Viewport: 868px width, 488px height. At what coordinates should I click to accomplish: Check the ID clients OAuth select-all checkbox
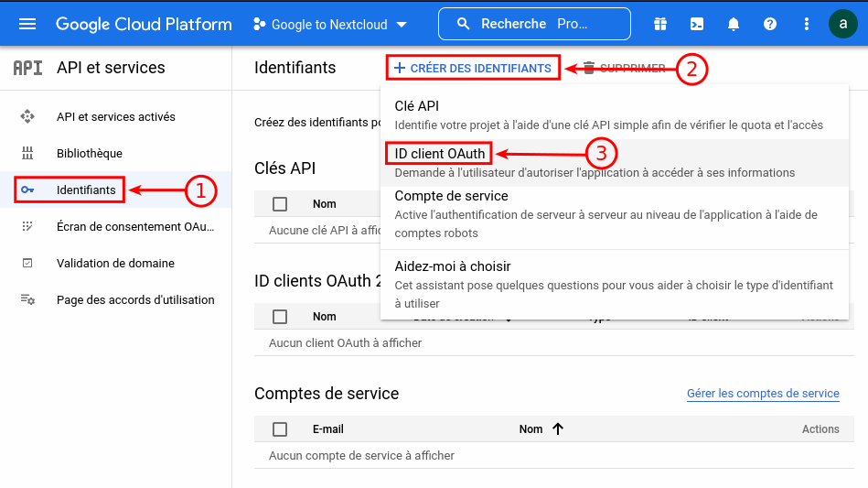pyautogui.click(x=280, y=316)
